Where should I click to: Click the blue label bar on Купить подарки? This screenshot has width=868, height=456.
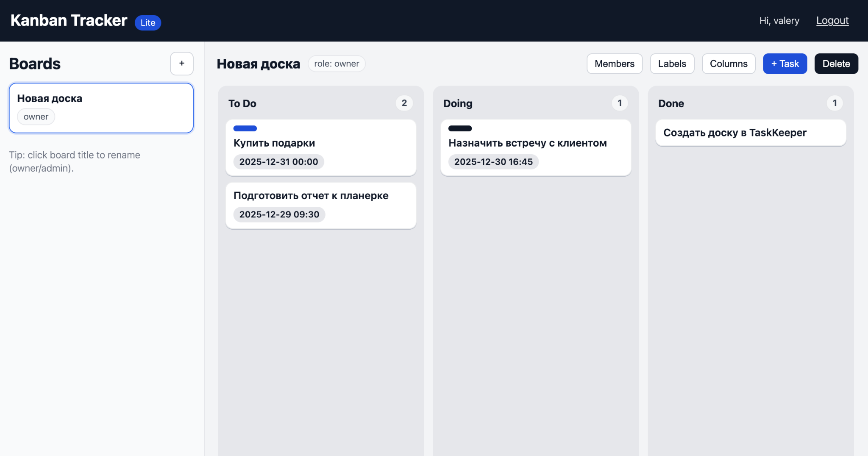click(245, 128)
